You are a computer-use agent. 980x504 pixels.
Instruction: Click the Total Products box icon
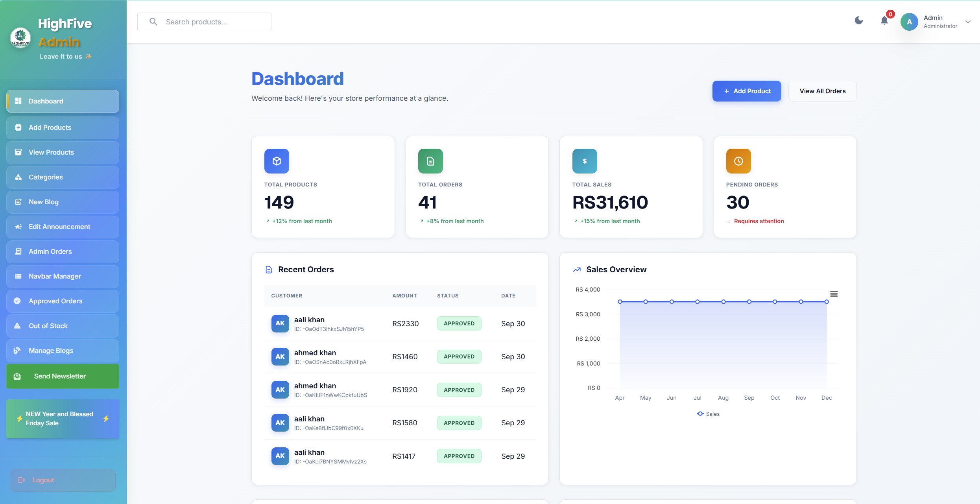277,161
